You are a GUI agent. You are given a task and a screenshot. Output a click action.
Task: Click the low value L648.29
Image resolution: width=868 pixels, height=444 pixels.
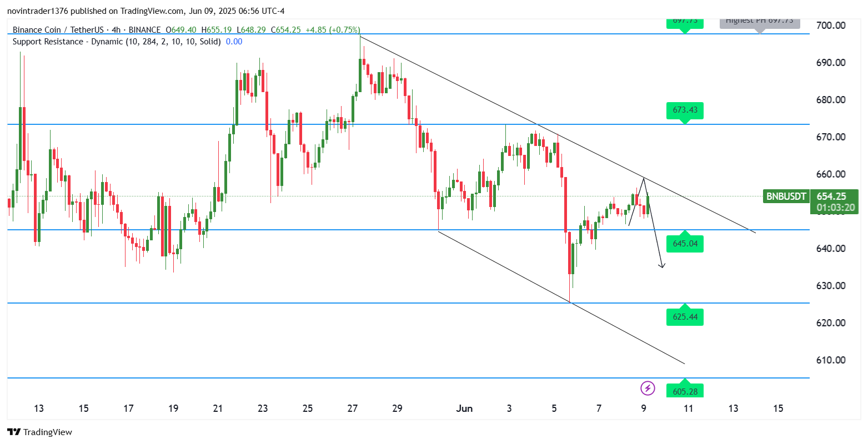(x=251, y=30)
